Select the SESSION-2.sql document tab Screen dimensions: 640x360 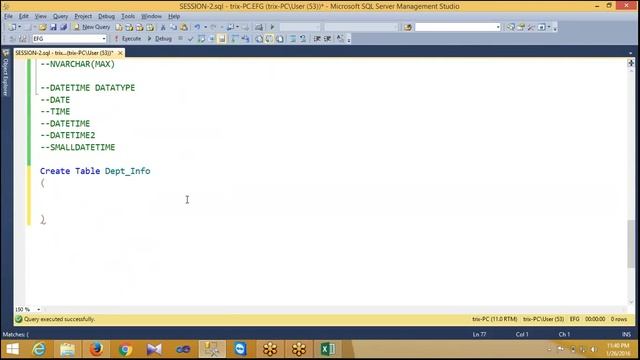point(64,53)
